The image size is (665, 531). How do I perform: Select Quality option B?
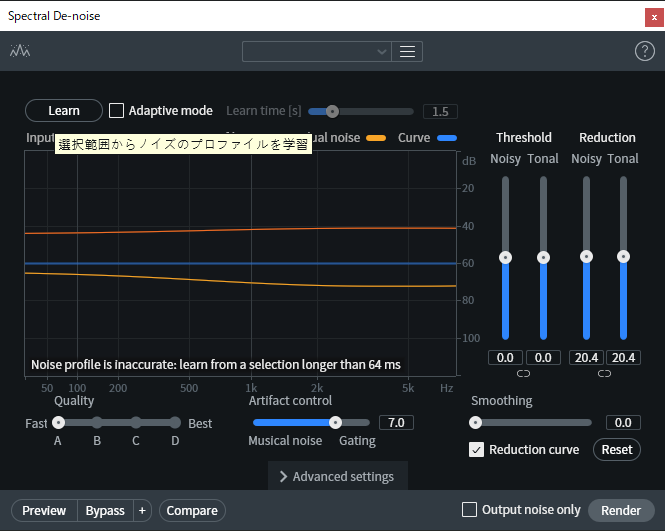[97, 422]
